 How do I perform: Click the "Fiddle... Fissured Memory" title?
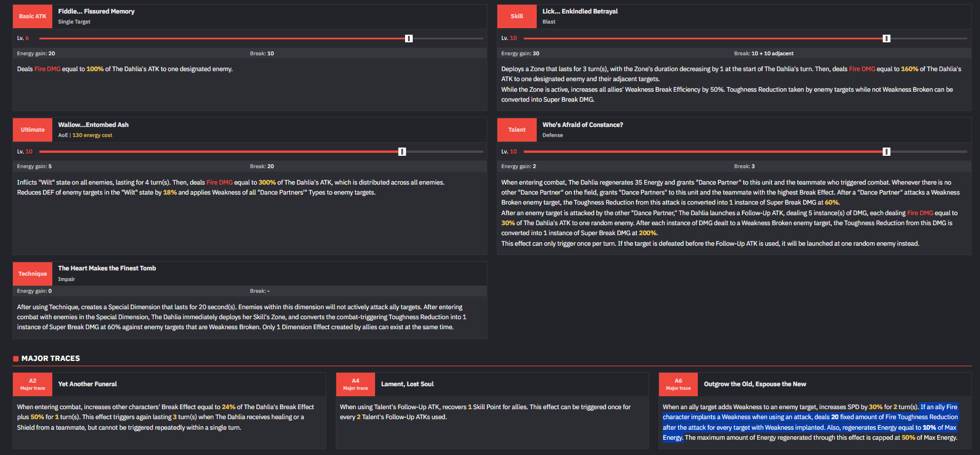(96, 11)
